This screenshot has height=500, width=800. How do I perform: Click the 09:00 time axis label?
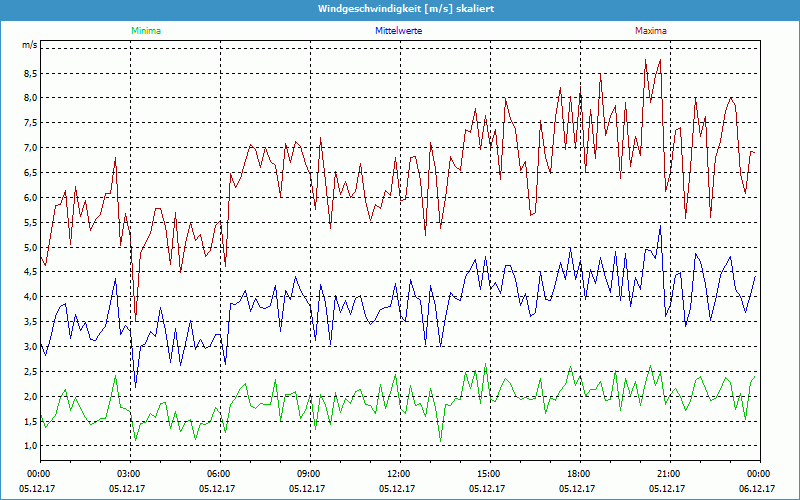(x=310, y=474)
